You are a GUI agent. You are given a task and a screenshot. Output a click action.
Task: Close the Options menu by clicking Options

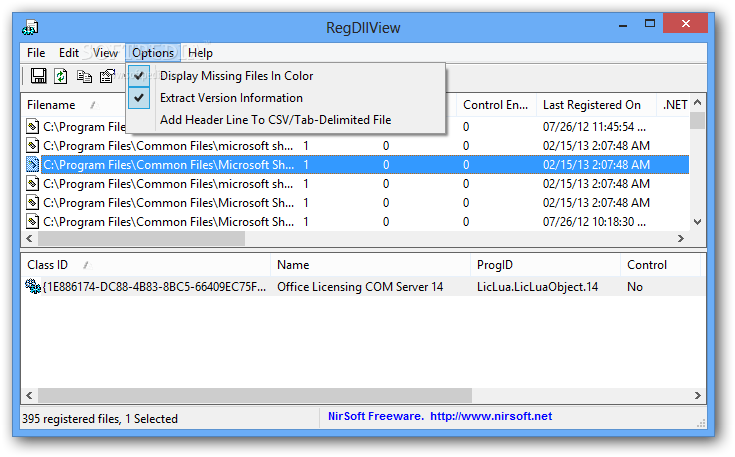click(153, 53)
